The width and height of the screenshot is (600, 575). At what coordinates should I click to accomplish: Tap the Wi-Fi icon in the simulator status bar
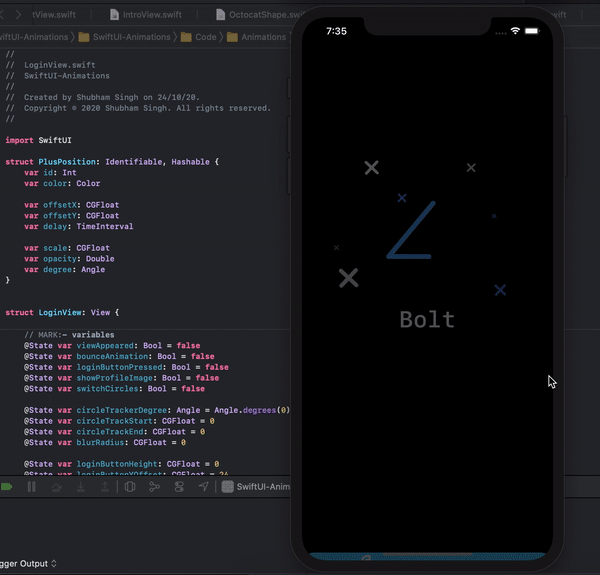pos(515,31)
